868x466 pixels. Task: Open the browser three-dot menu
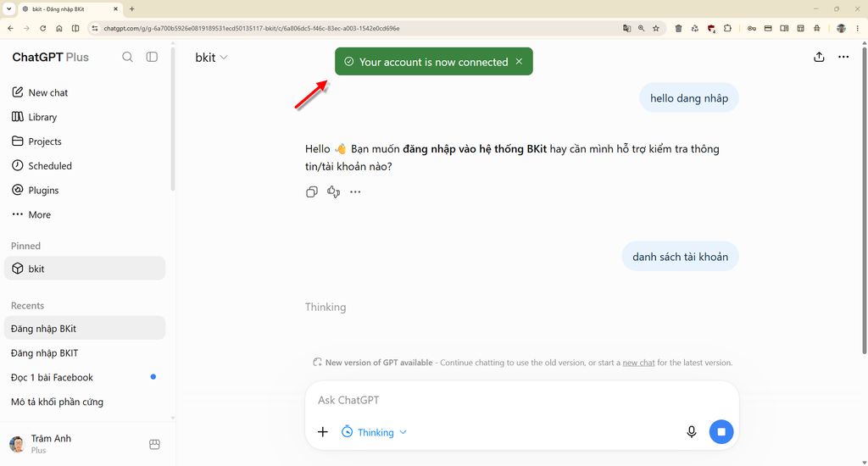[x=858, y=28]
